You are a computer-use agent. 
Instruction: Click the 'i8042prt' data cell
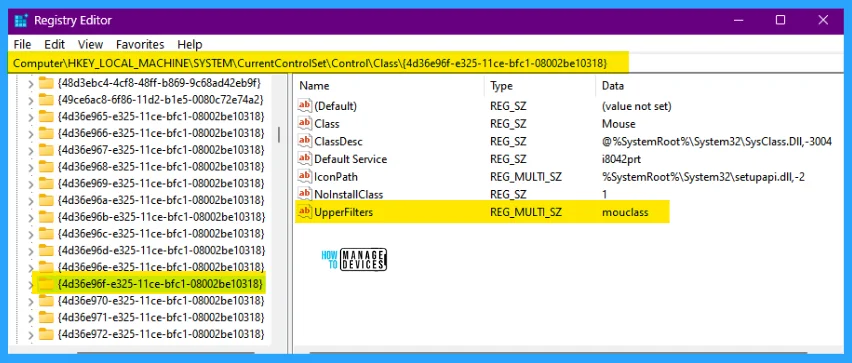pos(622,159)
